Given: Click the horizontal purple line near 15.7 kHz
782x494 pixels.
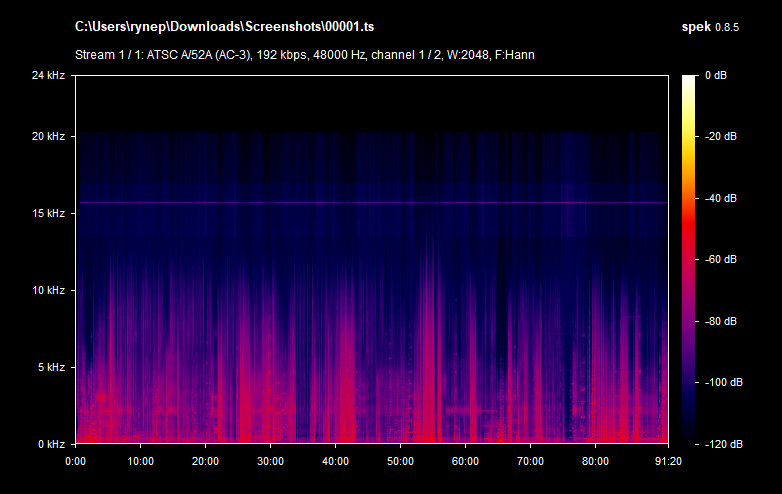Looking at the screenshot, I should pyautogui.click(x=371, y=203).
